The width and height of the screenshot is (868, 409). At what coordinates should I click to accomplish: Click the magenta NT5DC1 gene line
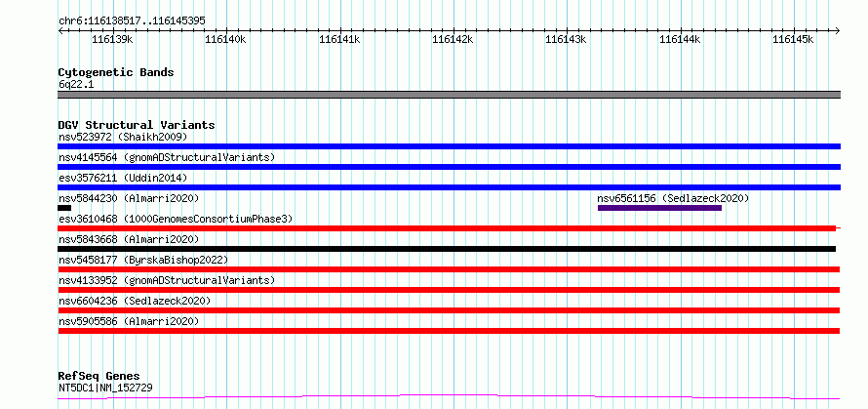tap(449, 397)
